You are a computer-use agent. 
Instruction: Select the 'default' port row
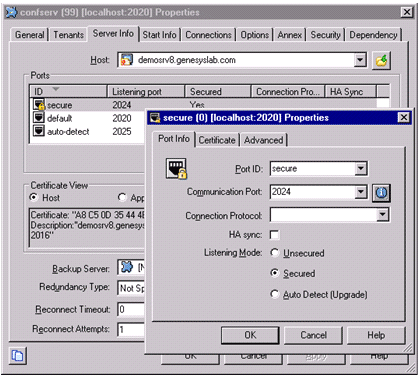(x=88, y=118)
